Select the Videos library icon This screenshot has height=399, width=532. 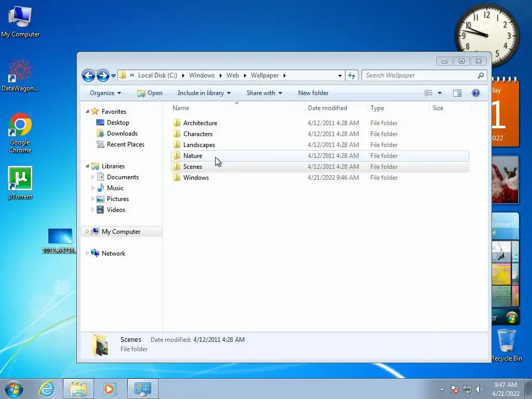point(100,210)
